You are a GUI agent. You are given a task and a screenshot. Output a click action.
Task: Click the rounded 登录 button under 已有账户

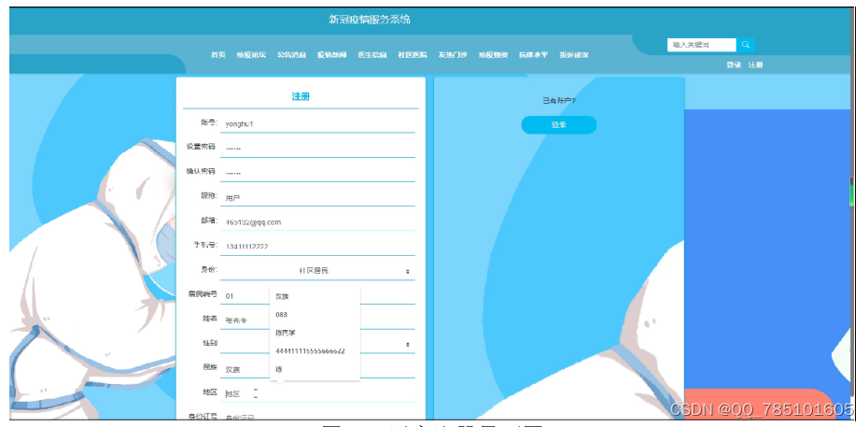coord(558,125)
